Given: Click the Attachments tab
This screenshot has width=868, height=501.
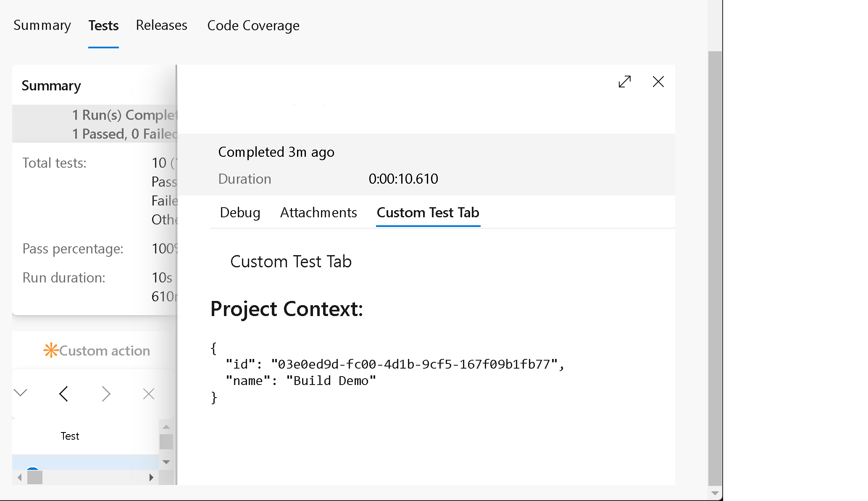Looking at the screenshot, I should [318, 212].
